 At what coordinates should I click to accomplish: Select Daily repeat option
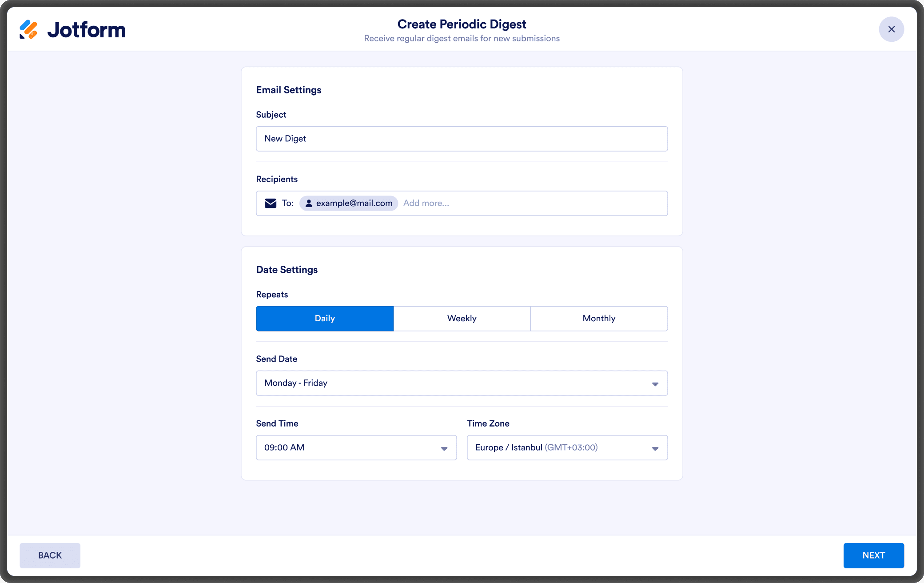pyautogui.click(x=325, y=319)
